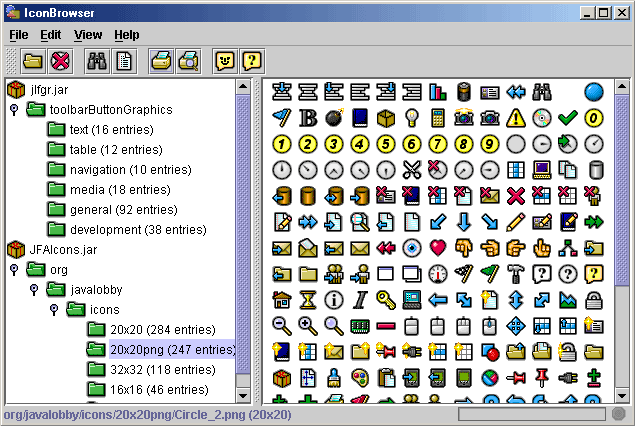Click the smiley face speech bubble button
635x426 pixels.
click(226, 61)
